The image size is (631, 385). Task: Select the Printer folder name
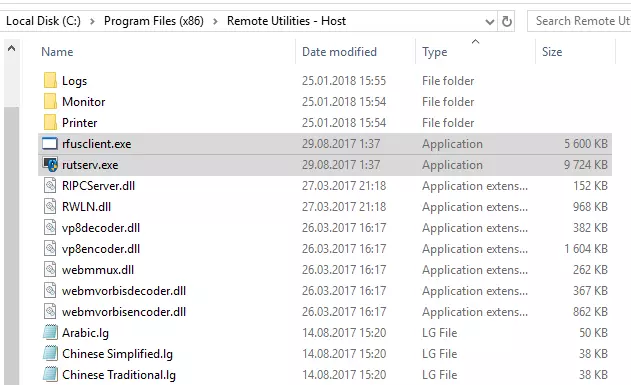(79, 123)
